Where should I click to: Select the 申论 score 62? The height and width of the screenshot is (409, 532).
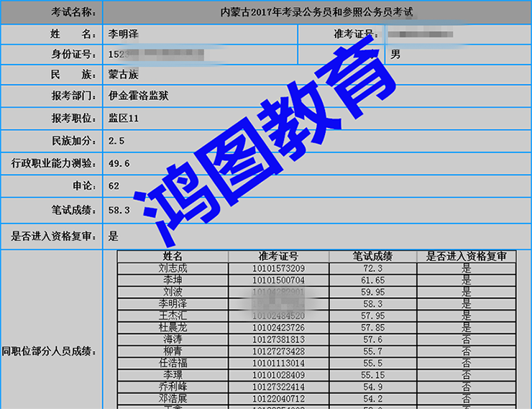coord(114,186)
